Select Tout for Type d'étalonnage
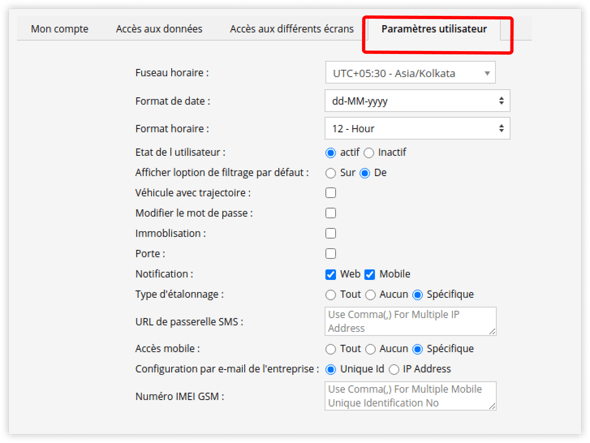 [x=330, y=295]
